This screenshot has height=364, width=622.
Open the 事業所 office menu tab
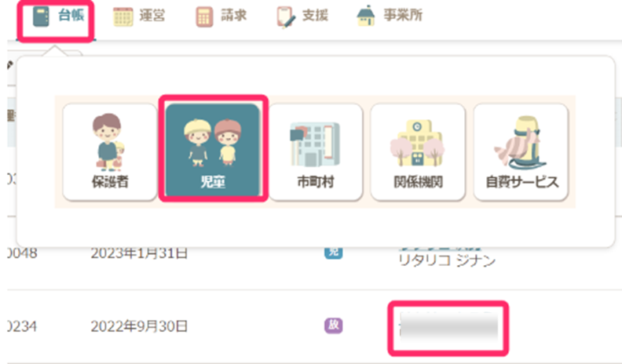(390, 16)
